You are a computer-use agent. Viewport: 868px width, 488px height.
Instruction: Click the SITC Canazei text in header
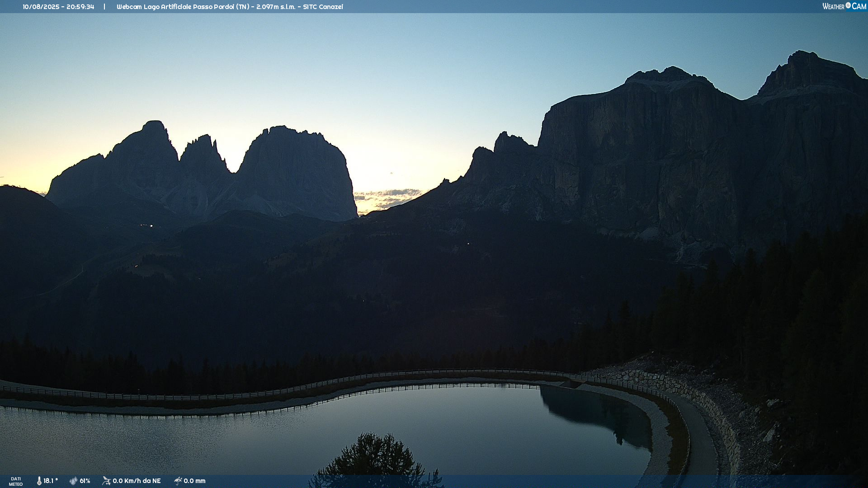click(x=323, y=7)
